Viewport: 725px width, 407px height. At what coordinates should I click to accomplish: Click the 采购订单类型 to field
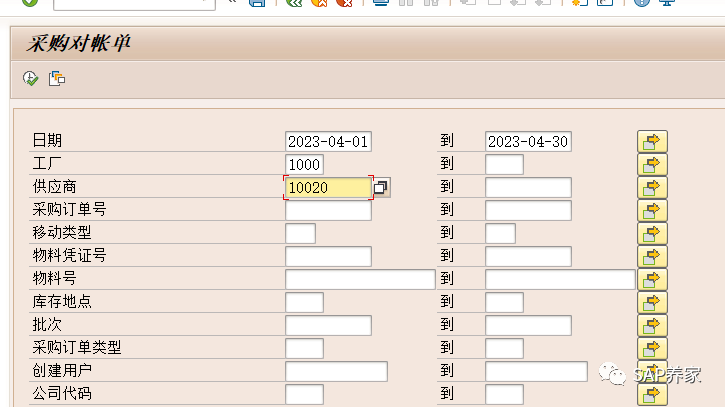(x=504, y=348)
